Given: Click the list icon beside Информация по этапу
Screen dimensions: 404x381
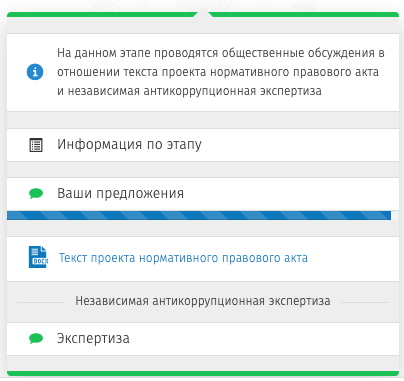Looking at the screenshot, I should 36,145.
